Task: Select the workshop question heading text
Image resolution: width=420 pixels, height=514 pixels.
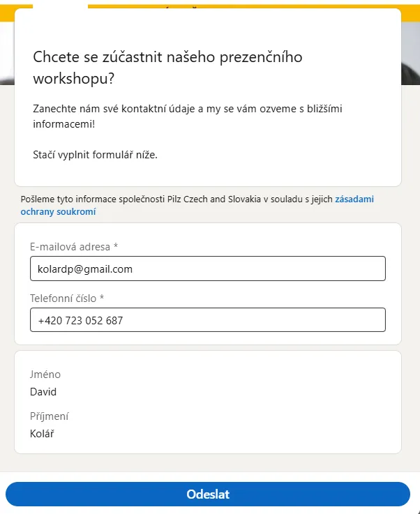Action: pyautogui.click(x=167, y=68)
